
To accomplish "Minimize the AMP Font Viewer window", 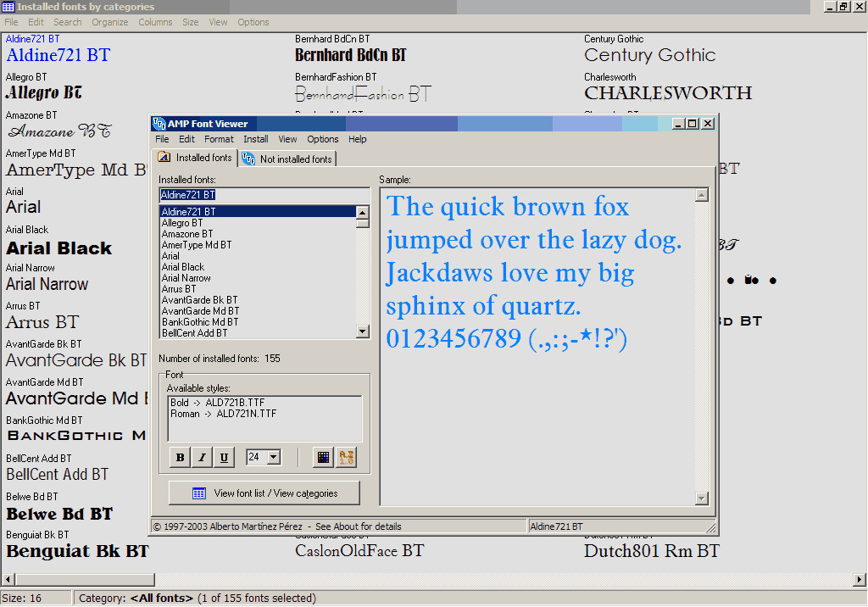I will tap(679, 124).
